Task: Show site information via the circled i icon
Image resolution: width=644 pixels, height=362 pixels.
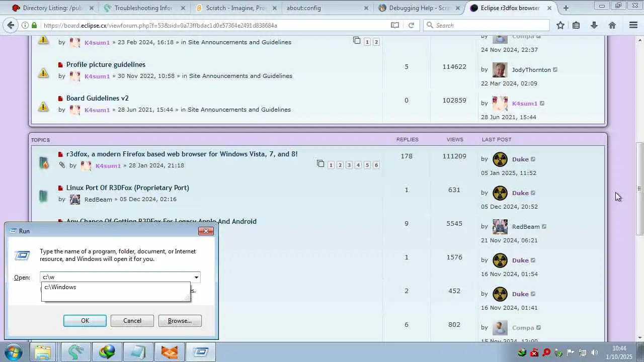Action: tap(25, 25)
